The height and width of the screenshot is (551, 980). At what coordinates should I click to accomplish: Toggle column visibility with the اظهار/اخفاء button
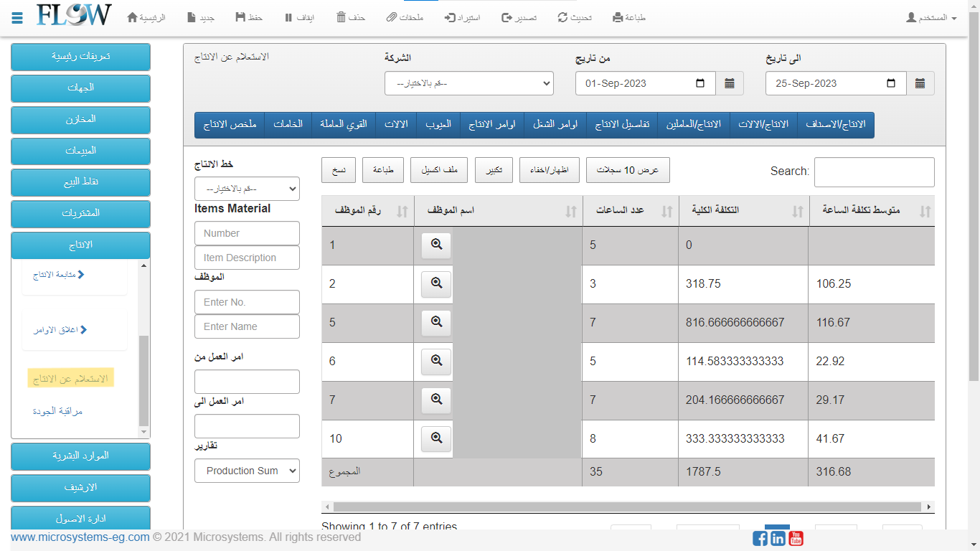click(x=548, y=170)
